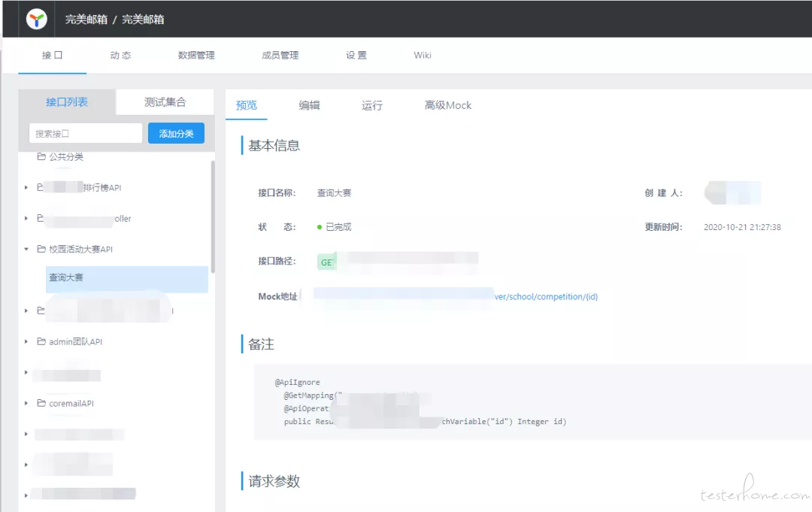Expand the coremailAPI category arrow

(x=26, y=403)
